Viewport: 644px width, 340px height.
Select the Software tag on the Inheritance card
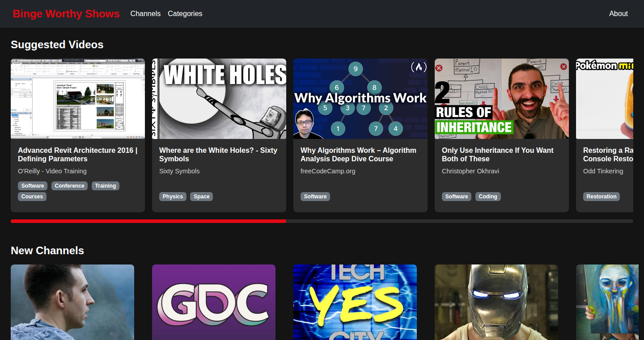tap(457, 197)
